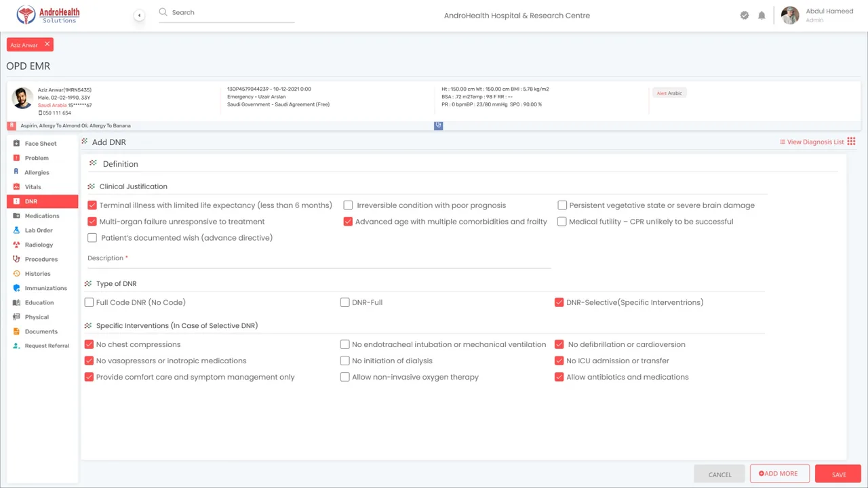
Task: Click the Definition section header
Action: pyautogui.click(x=121, y=164)
